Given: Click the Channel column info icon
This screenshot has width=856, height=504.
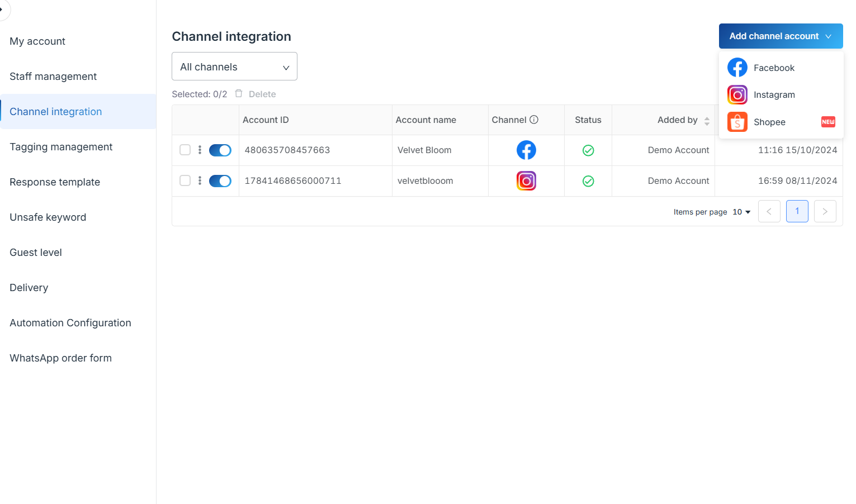Looking at the screenshot, I should click(534, 120).
